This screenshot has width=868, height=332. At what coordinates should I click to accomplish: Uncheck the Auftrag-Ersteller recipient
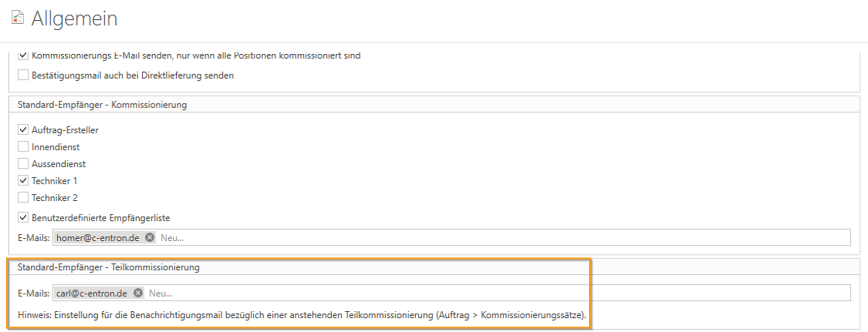(x=23, y=130)
